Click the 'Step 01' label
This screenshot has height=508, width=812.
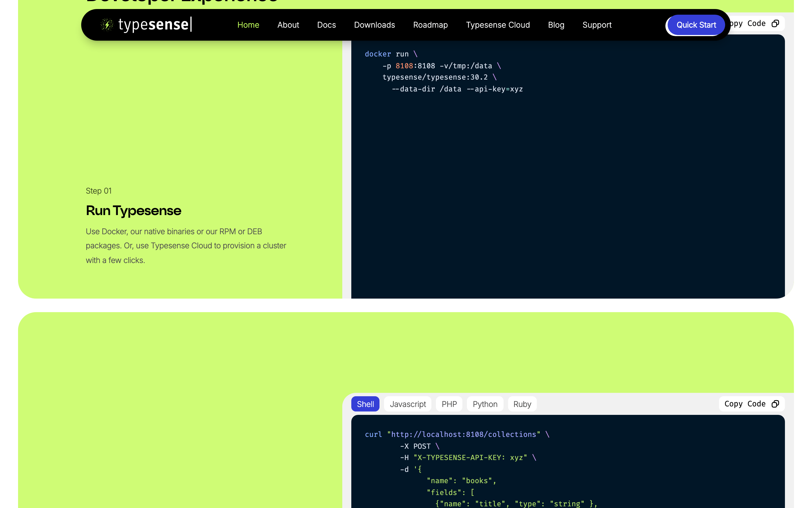click(99, 191)
